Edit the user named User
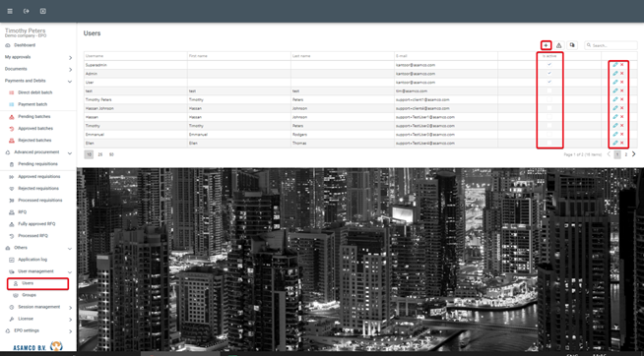This screenshot has height=356, width=644. tap(615, 82)
